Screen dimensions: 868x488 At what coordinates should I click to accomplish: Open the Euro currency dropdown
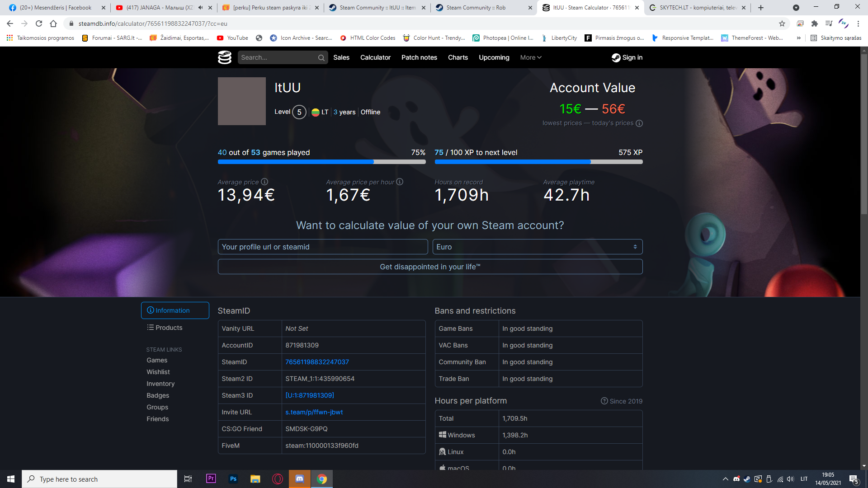click(x=537, y=247)
